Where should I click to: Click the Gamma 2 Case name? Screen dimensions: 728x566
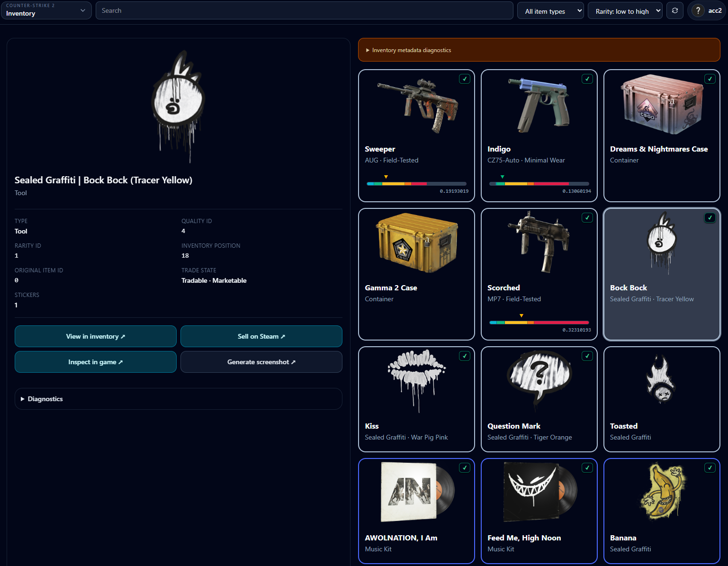(391, 287)
